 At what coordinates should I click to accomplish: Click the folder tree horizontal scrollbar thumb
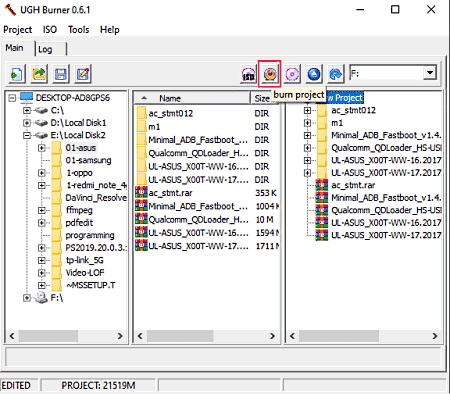[48, 336]
